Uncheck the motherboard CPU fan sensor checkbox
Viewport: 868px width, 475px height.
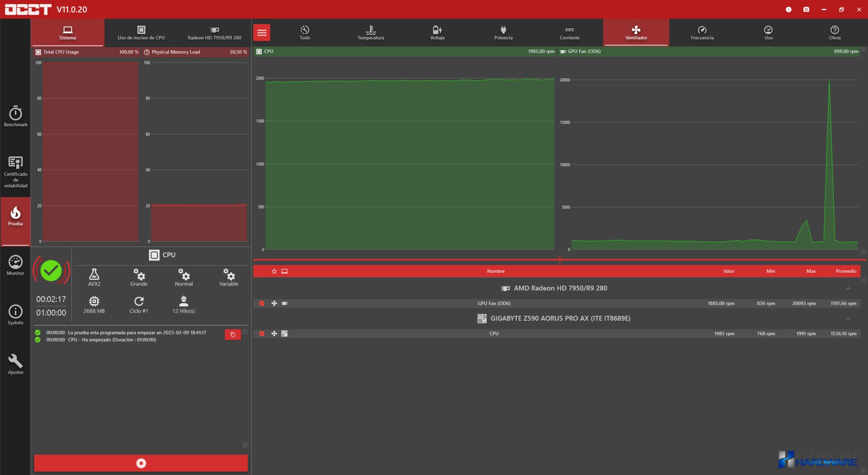click(x=262, y=334)
